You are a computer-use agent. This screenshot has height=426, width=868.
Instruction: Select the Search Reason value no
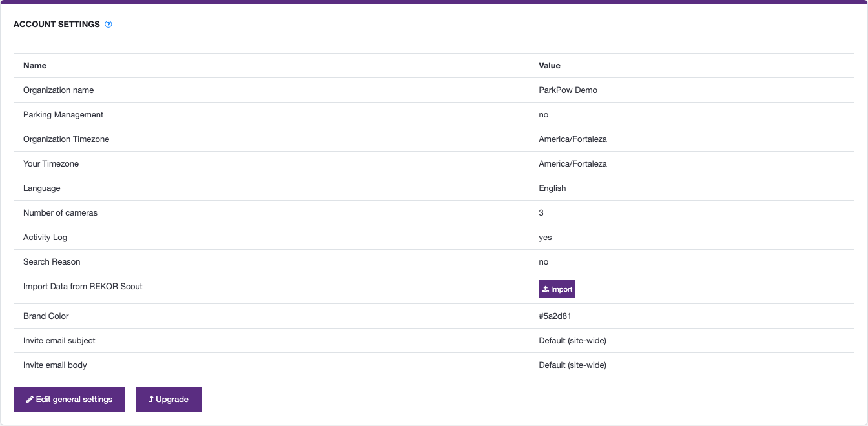(543, 262)
